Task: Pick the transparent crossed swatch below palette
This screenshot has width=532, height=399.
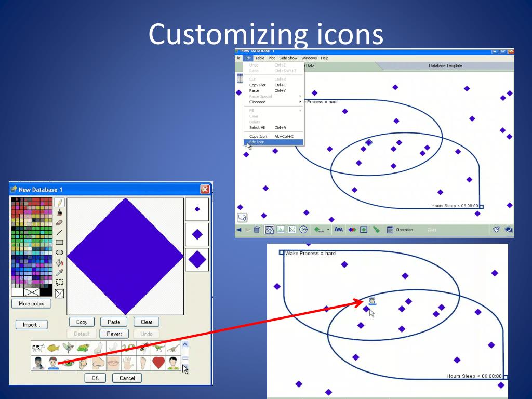Action: pos(32,292)
